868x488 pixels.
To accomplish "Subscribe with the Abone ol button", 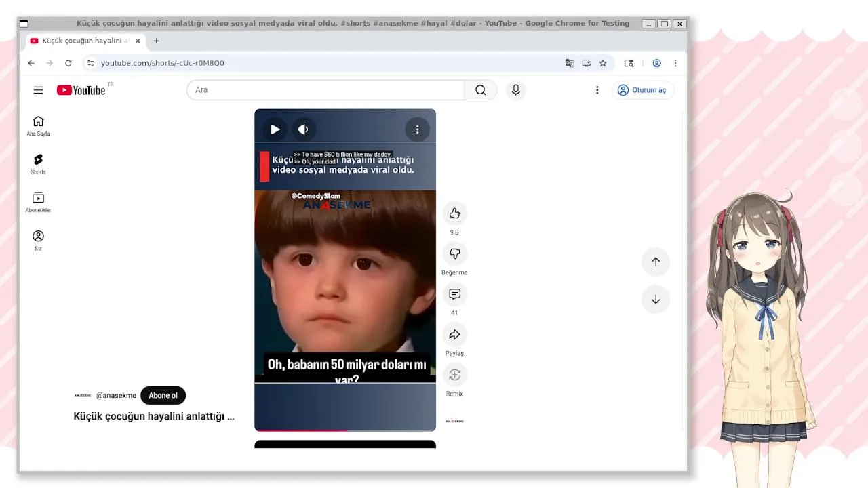I will click(163, 396).
